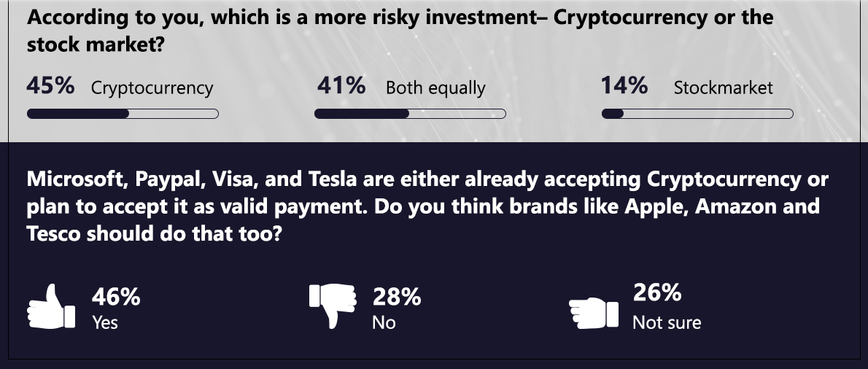Click the Both equally progress bar
Image resolution: width=868 pixels, height=369 pixels.
(x=410, y=114)
